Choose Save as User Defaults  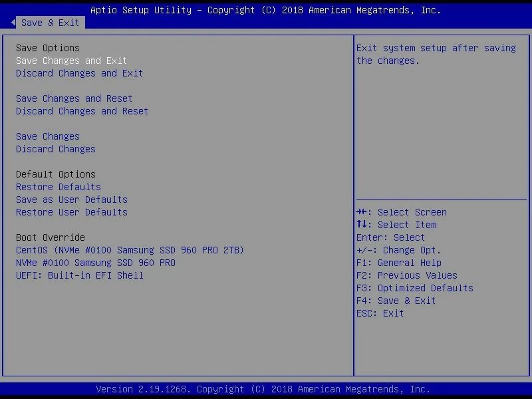[x=71, y=199]
